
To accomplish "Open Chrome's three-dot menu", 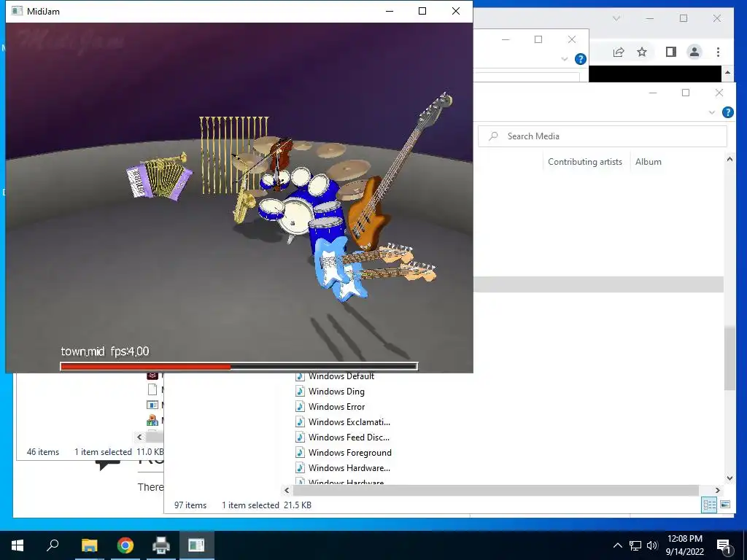I will pyautogui.click(x=718, y=52).
